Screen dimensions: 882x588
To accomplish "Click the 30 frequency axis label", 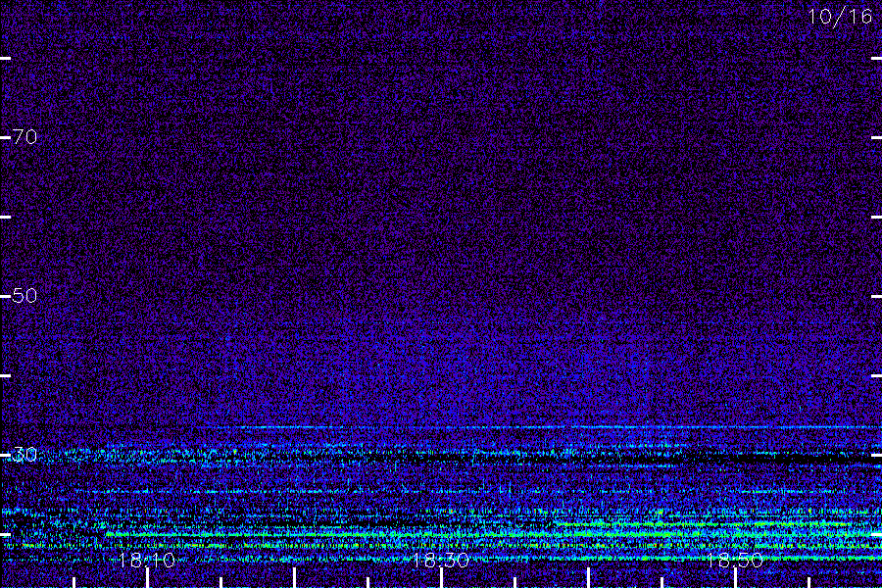I will (x=24, y=455).
